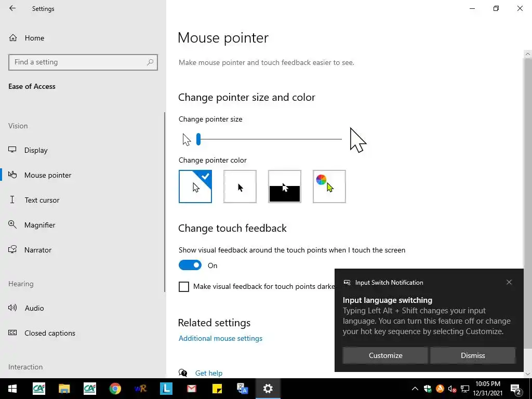Click the Closed captions CC icon
This screenshot has height=399, width=532.
[x=12, y=332]
